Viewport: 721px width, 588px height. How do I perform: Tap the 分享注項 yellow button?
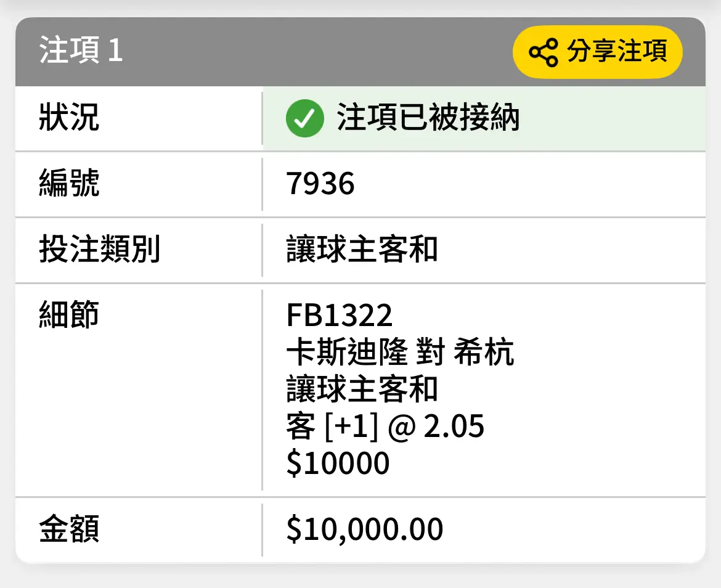pos(597,52)
